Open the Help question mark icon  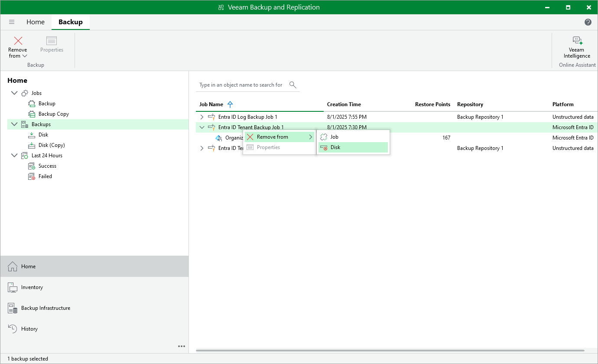coord(588,22)
